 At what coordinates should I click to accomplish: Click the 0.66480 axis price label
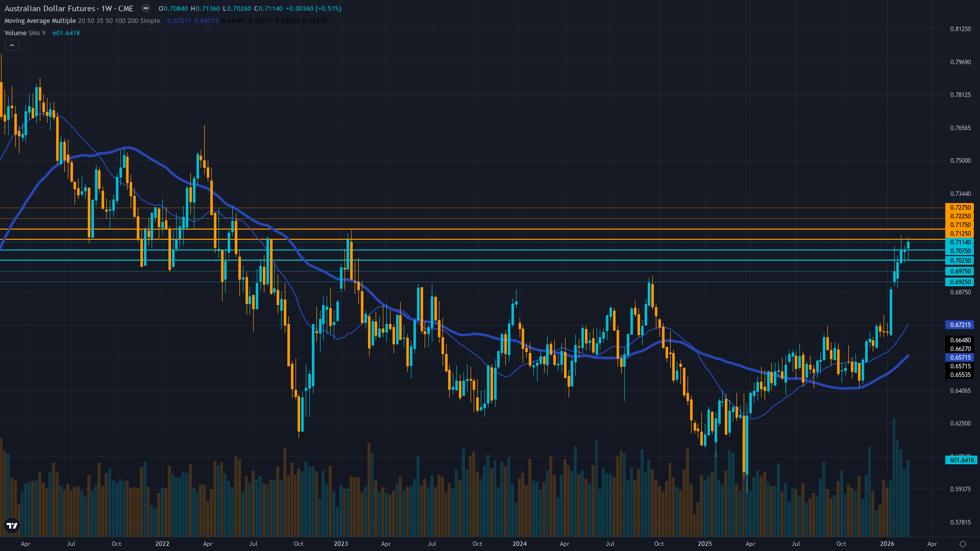pyautogui.click(x=960, y=340)
